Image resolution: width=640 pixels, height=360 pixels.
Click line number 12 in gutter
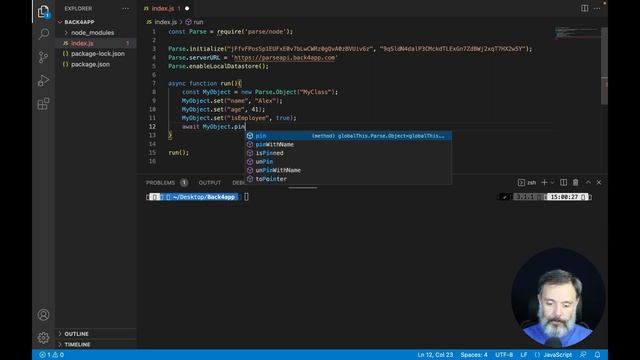point(152,127)
